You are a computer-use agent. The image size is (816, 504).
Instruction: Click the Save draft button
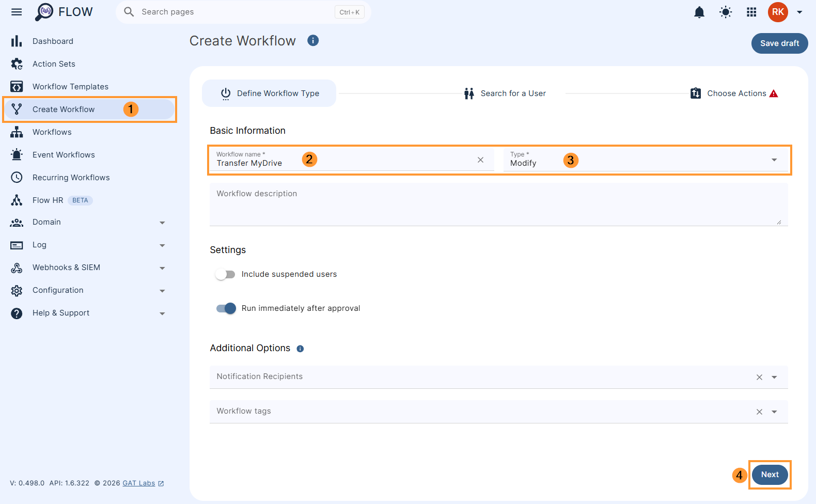click(x=779, y=43)
